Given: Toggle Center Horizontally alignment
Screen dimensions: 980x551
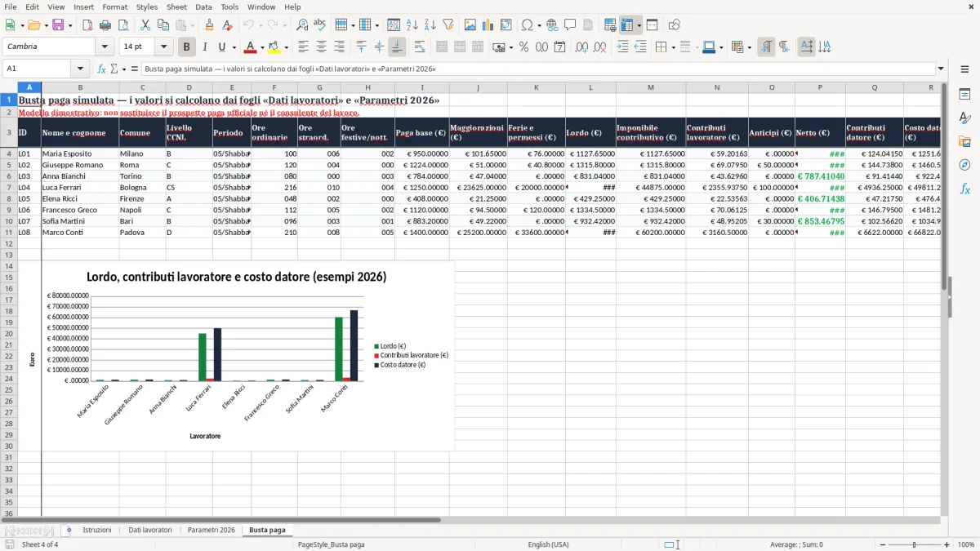Looking at the screenshot, I should click(x=321, y=47).
